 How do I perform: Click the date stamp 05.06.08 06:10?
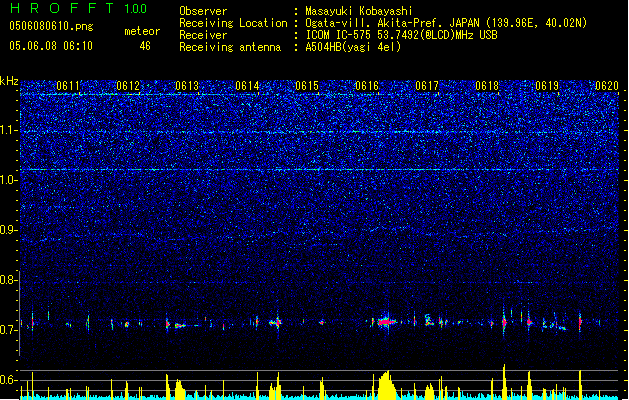[51, 46]
